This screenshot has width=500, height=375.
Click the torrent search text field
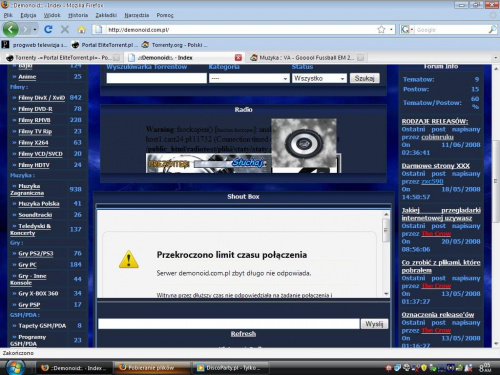(x=156, y=78)
